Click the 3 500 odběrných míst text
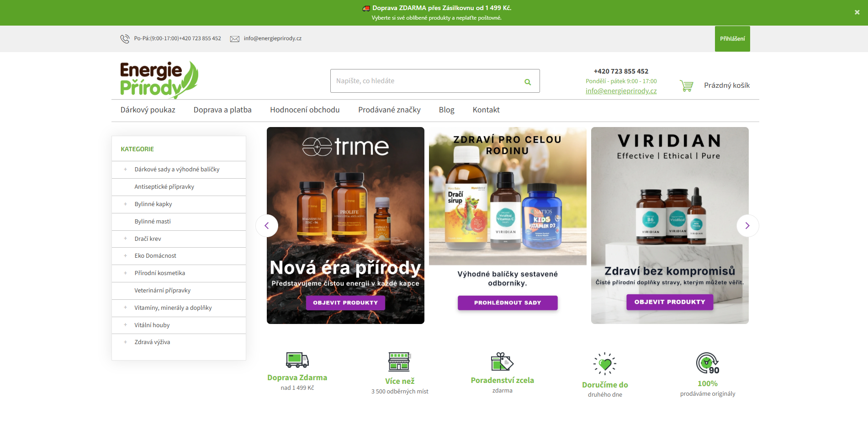 tap(400, 392)
